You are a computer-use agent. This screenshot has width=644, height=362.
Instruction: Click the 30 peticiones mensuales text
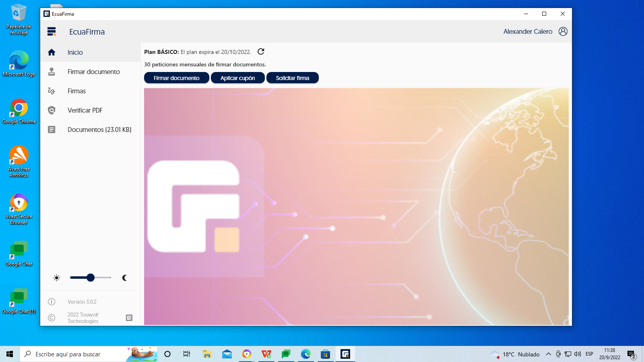(205, 64)
